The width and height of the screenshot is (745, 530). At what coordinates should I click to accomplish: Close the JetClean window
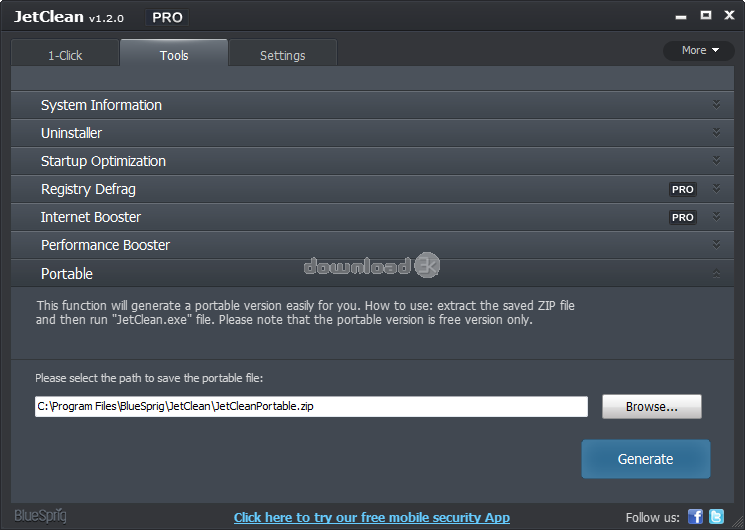(729, 15)
